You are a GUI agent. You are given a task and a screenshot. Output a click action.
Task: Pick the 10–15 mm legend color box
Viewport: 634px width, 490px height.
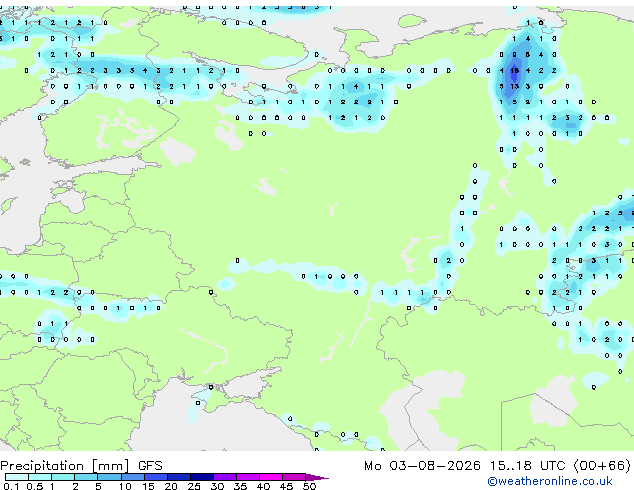132,477
